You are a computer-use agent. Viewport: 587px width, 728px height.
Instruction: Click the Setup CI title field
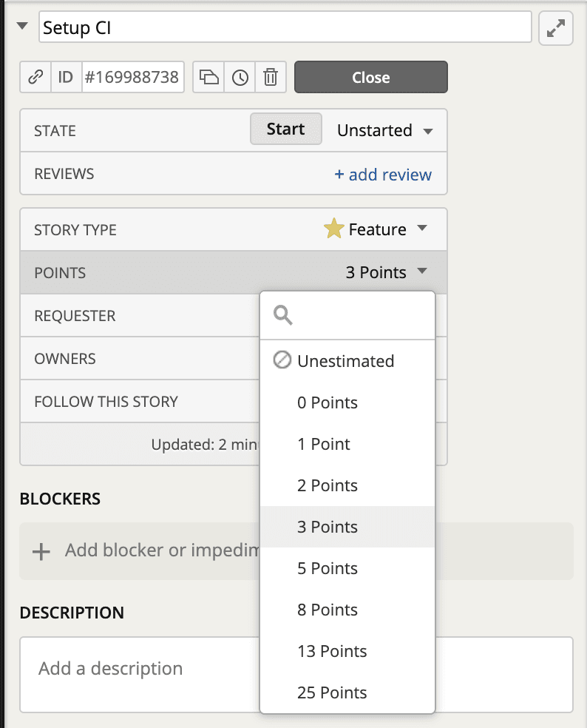click(x=285, y=28)
